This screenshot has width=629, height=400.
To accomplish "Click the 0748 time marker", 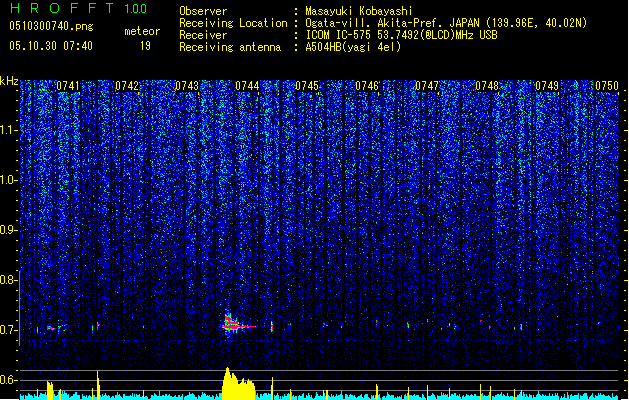I will coord(487,86).
